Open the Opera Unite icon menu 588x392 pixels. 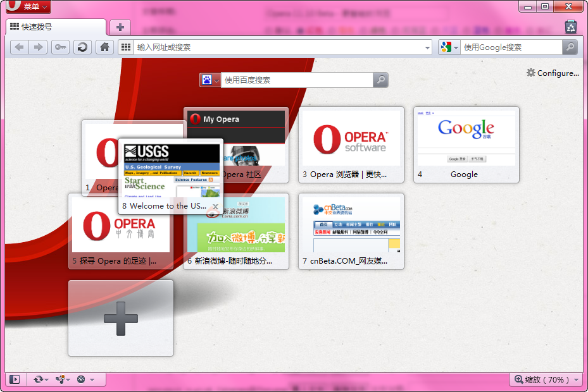point(62,379)
